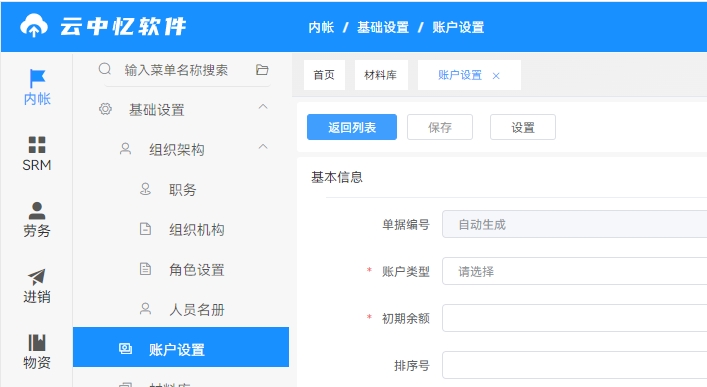Click the 设置 button
Viewport: 707px width, 387px height.
[523, 127]
